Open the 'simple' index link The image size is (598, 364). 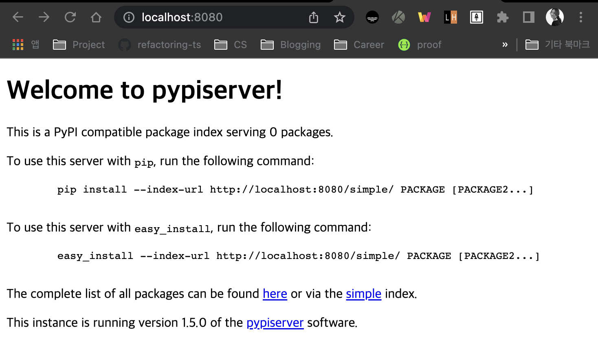(363, 294)
